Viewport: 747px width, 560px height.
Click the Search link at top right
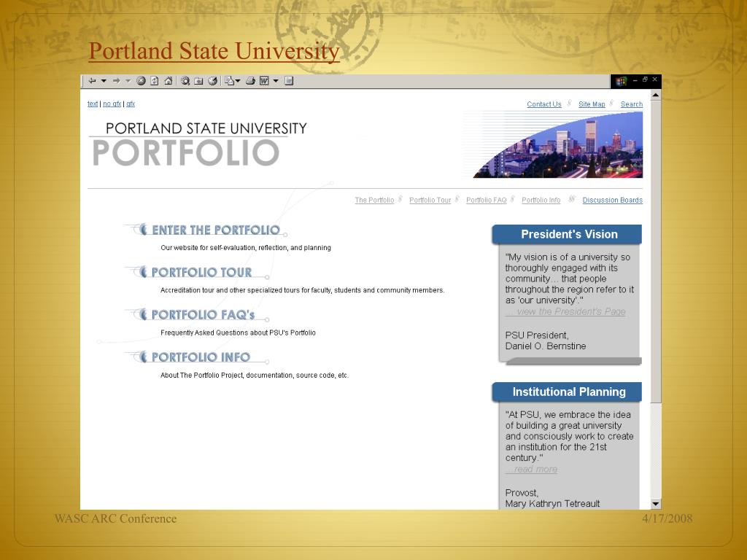[632, 104]
